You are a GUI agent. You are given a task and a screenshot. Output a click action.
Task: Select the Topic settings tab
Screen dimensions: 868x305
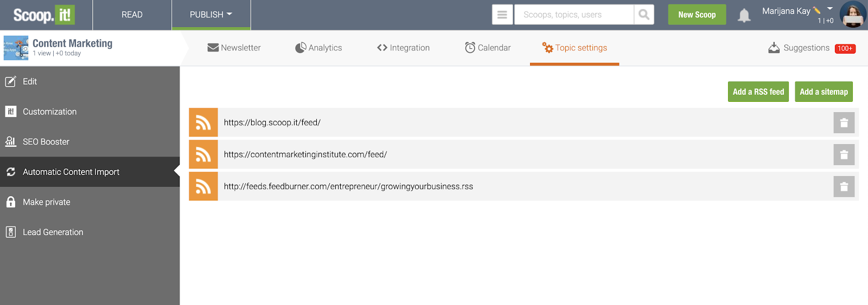[x=575, y=48]
